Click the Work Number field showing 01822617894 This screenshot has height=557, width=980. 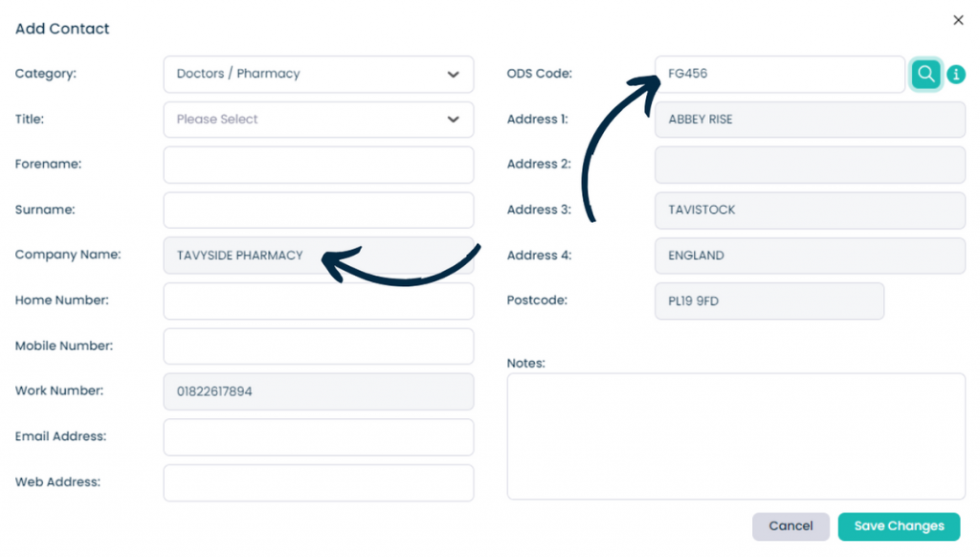[x=319, y=392]
